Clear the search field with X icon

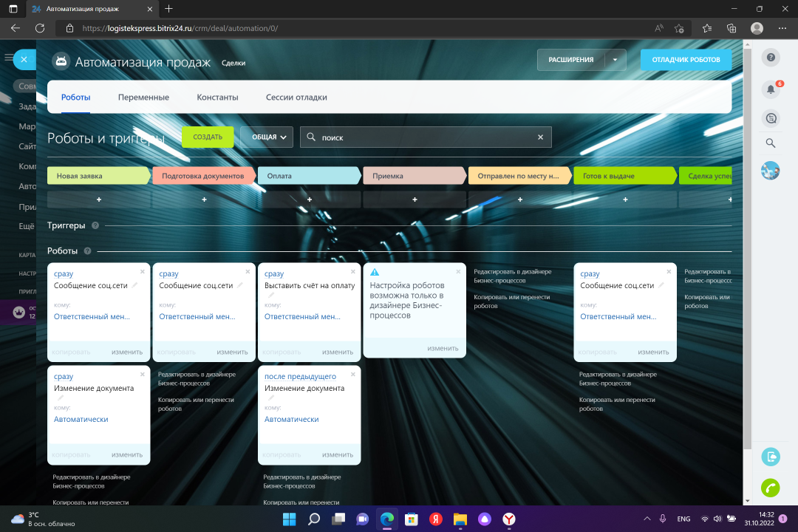(540, 137)
